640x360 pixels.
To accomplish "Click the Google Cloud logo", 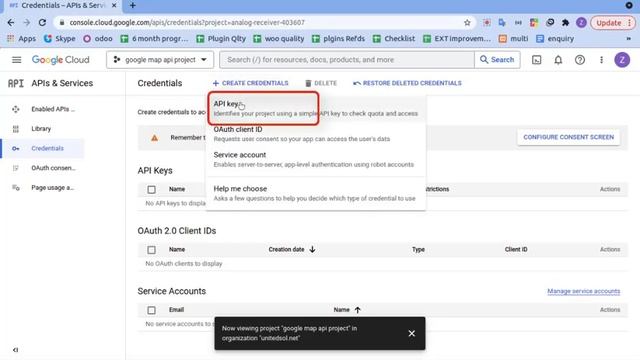I will click(x=60, y=60).
